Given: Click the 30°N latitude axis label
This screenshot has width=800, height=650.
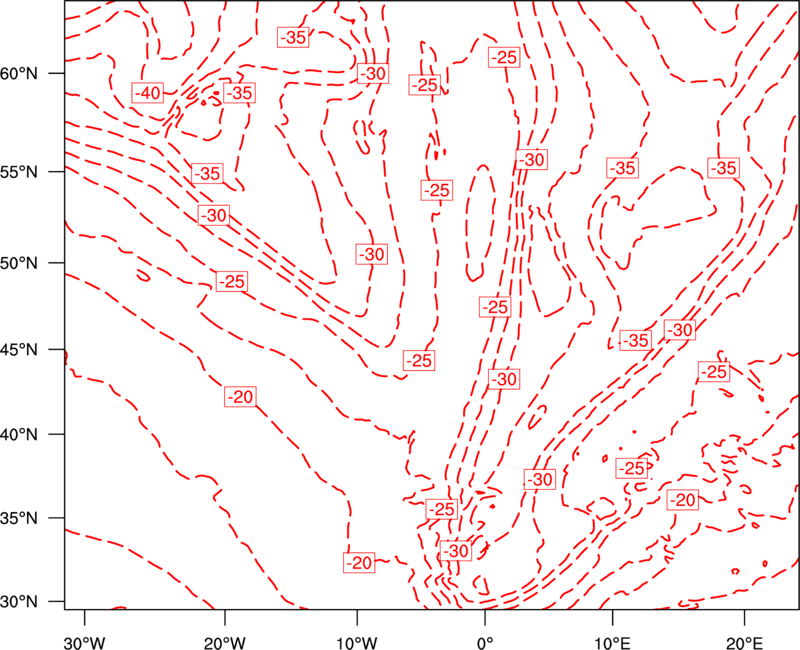Looking at the screenshot, I should coord(19,602).
